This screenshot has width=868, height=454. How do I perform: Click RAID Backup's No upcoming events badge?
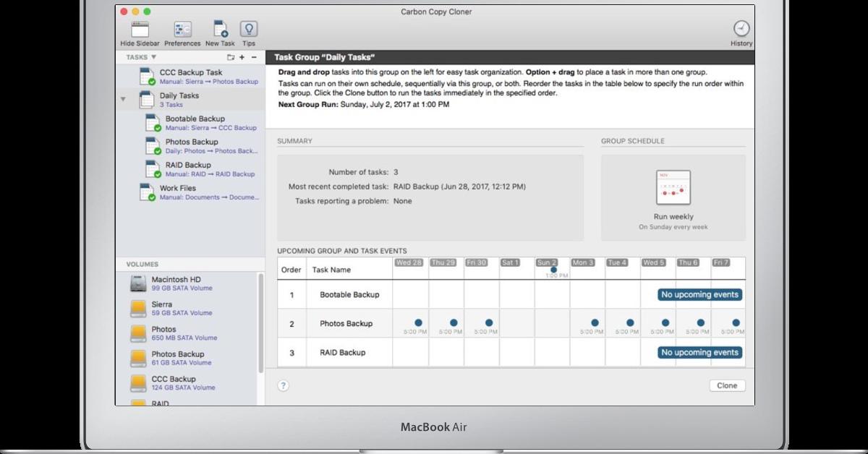pos(700,353)
